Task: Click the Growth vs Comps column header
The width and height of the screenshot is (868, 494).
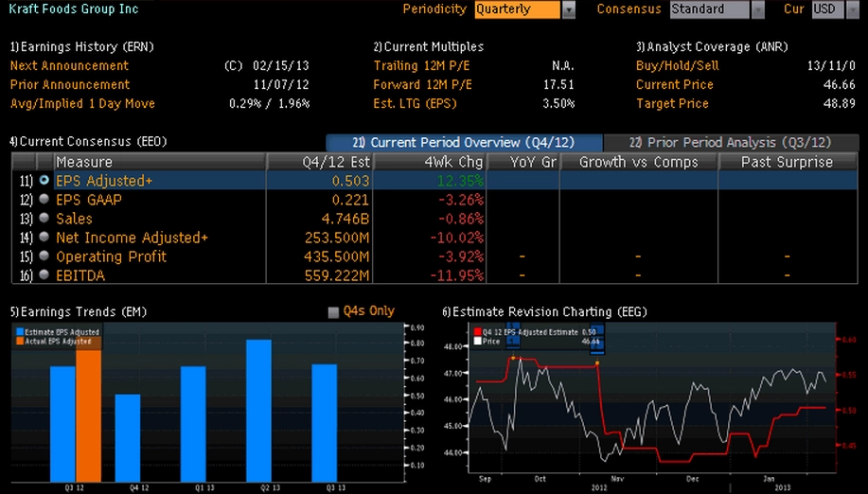Action: [638, 162]
